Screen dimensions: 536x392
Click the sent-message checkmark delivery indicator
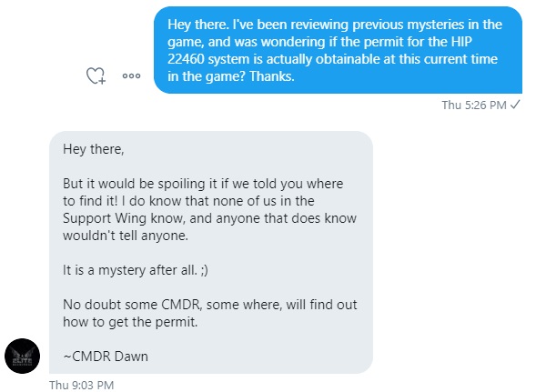point(515,105)
